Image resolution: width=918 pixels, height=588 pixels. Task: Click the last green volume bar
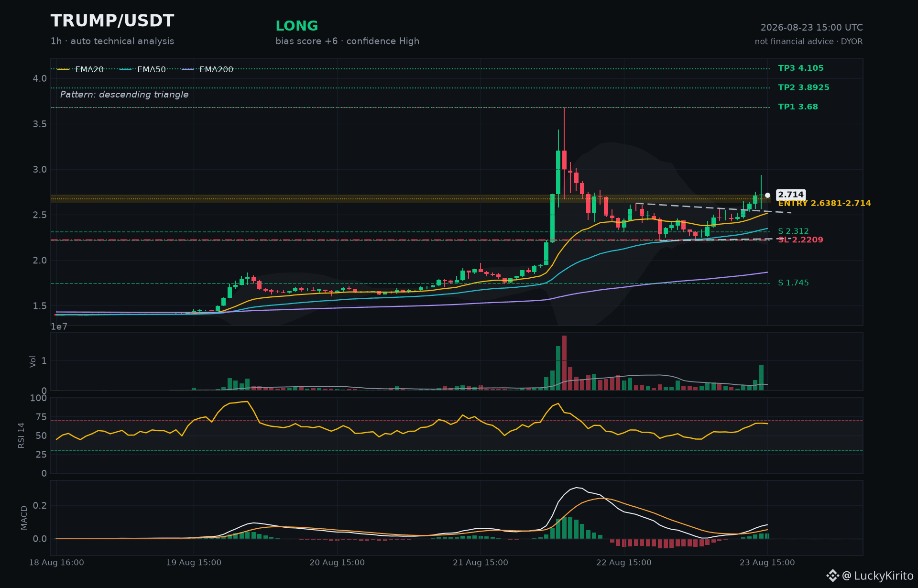[761, 378]
